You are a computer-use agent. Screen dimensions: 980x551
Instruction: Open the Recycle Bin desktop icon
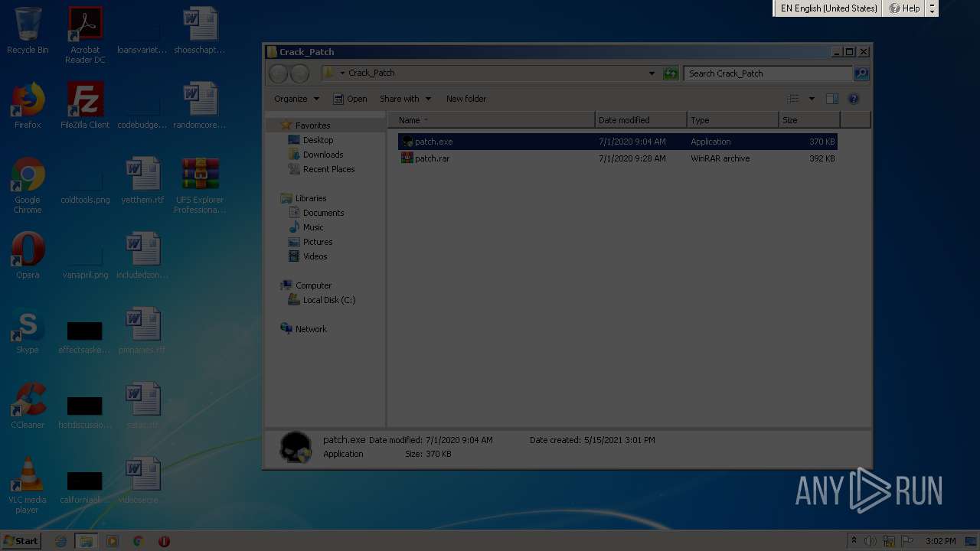(28, 31)
